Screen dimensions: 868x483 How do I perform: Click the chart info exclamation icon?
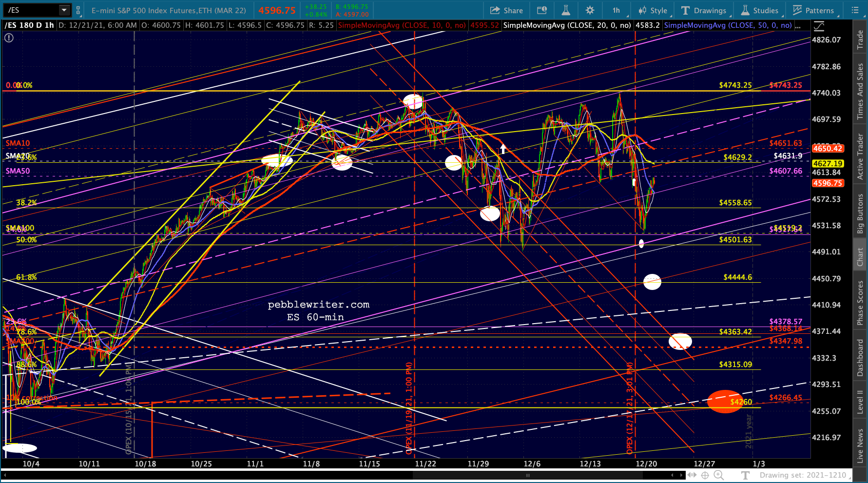pos(9,38)
